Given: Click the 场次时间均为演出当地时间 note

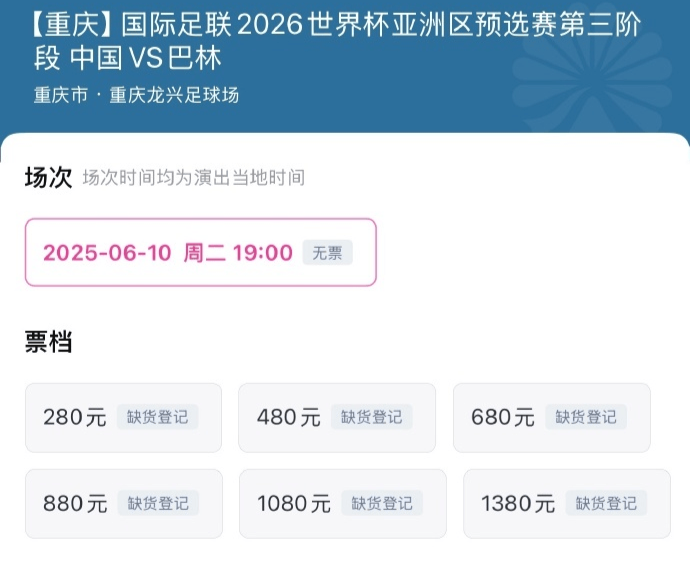Looking at the screenshot, I should click(194, 178).
